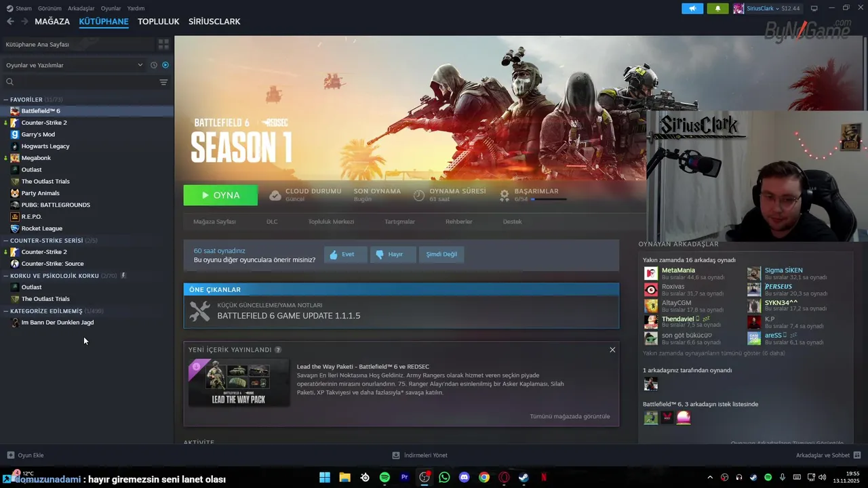Image resolution: width=868 pixels, height=488 pixels.
Task: Click the achievements progress bar
Action: [x=549, y=199]
